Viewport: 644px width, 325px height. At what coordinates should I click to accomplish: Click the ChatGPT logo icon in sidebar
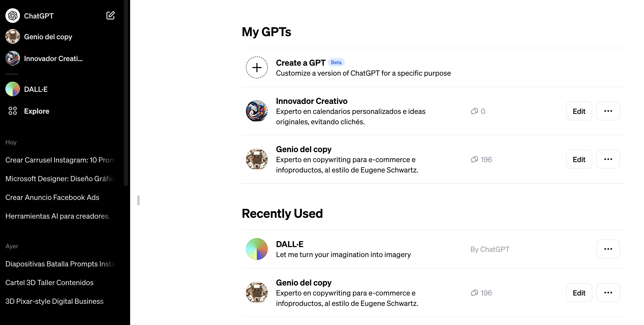click(x=12, y=16)
